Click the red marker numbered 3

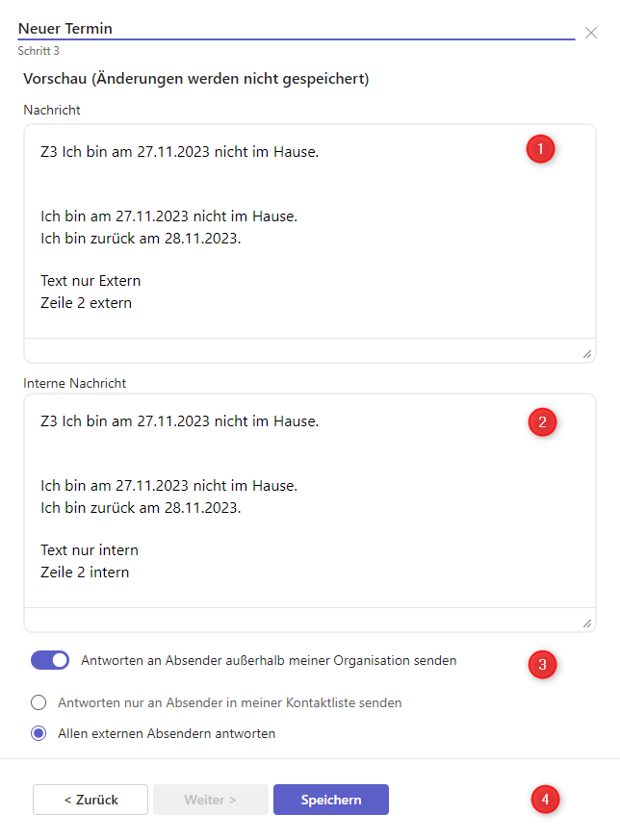[542, 663]
